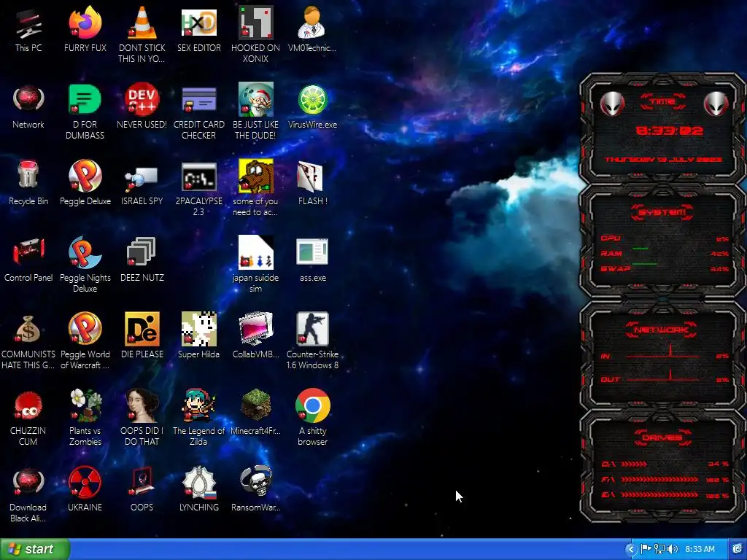Screen dimensions: 747x560
Task: Select the green D FOR DUMBASS icon
Action: [85, 99]
